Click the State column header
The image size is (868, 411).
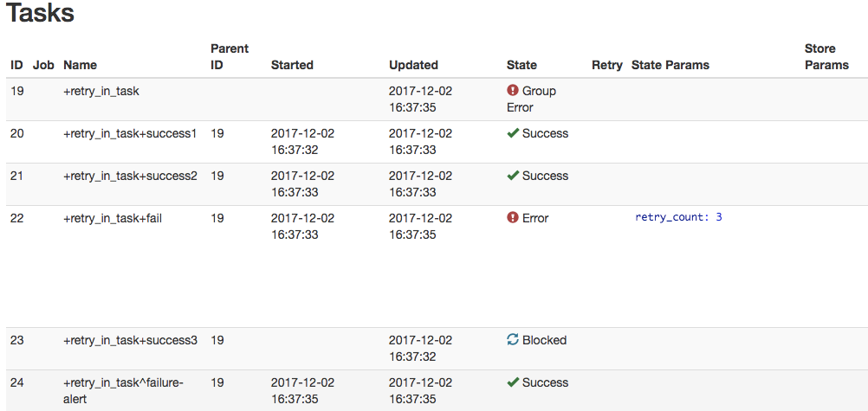521,65
